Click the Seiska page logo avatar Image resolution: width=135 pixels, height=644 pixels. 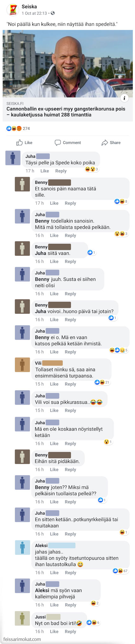click(13, 10)
